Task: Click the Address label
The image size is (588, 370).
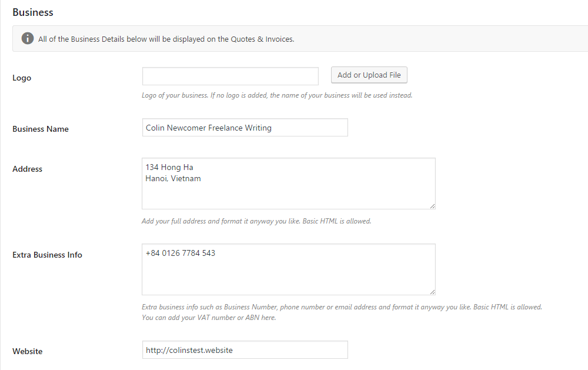Action: point(27,168)
